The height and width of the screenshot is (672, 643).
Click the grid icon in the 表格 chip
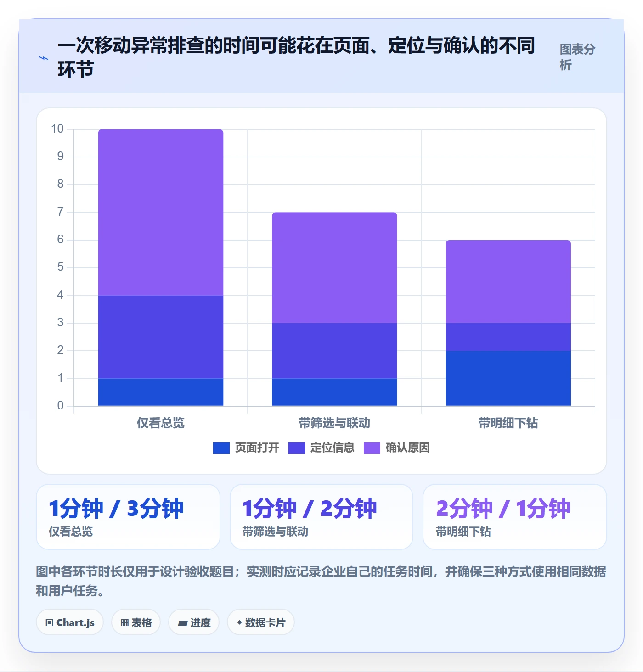[124, 623]
